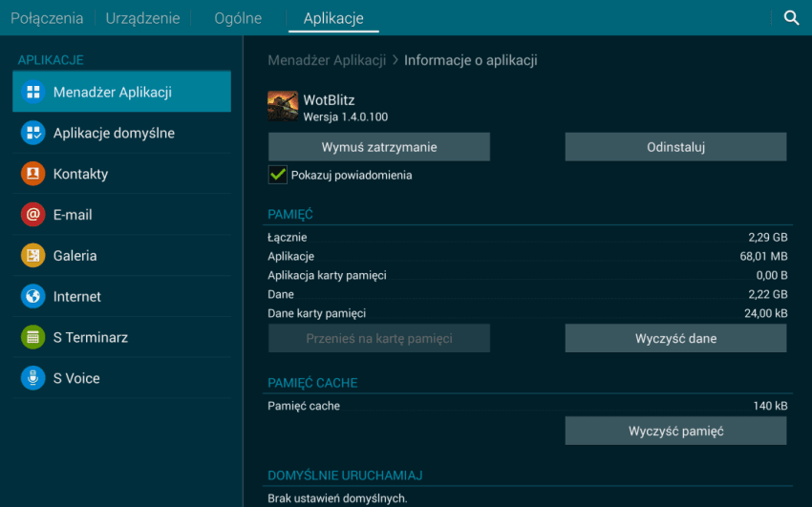Click Brak ustawień domyślnych text
The height and width of the screenshot is (507, 812).
tap(337, 498)
